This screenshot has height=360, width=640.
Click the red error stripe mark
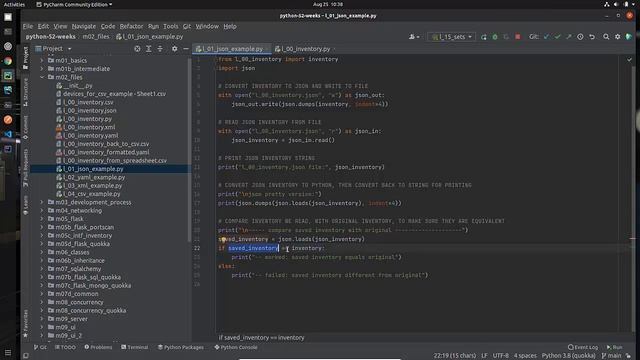pos(633,239)
